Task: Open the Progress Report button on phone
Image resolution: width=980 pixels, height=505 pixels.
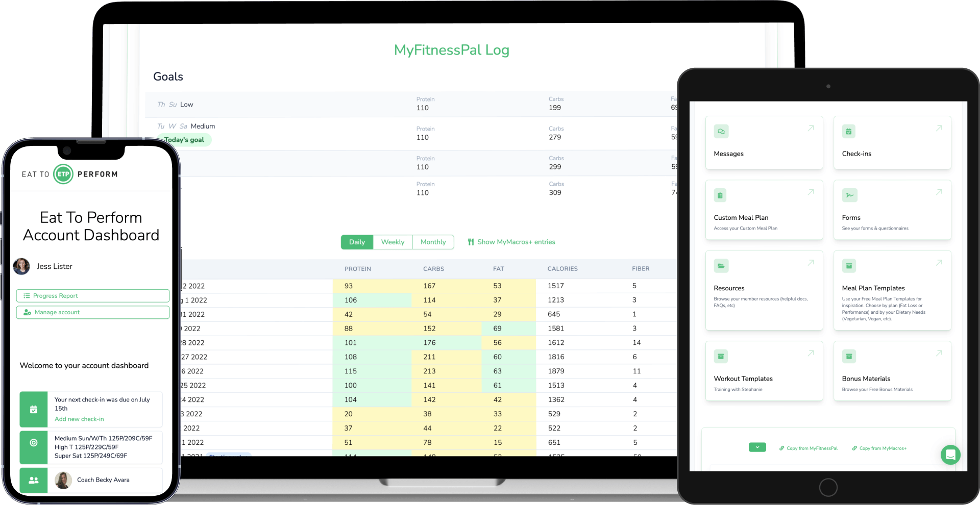Action: tap(93, 296)
